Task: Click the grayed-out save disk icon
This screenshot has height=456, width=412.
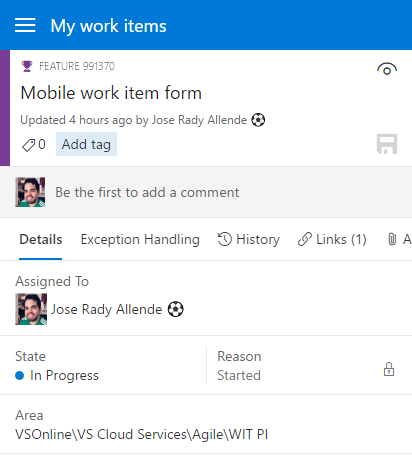Action: pyautogui.click(x=387, y=144)
